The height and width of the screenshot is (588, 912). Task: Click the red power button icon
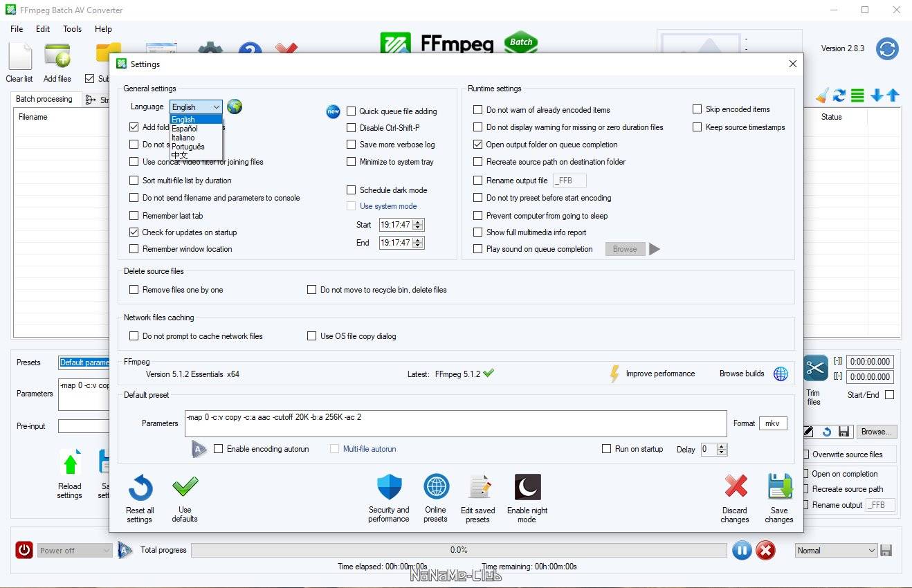point(24,551)
